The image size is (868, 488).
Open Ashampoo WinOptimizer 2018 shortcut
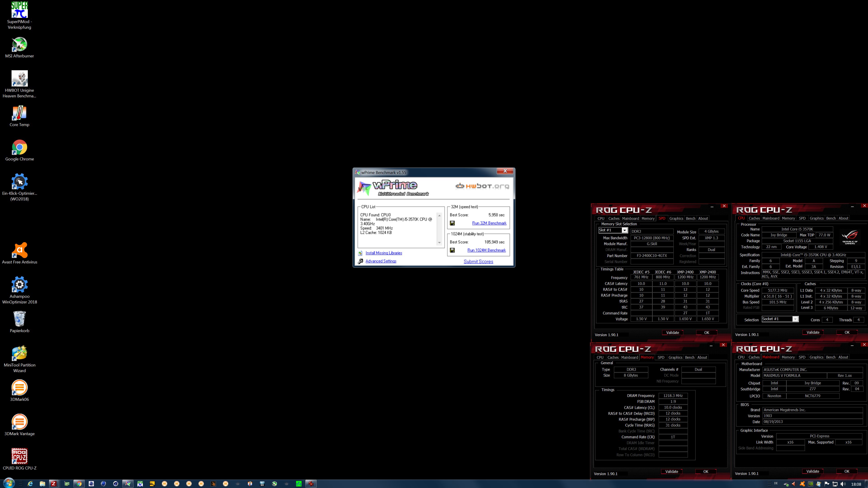19,290
